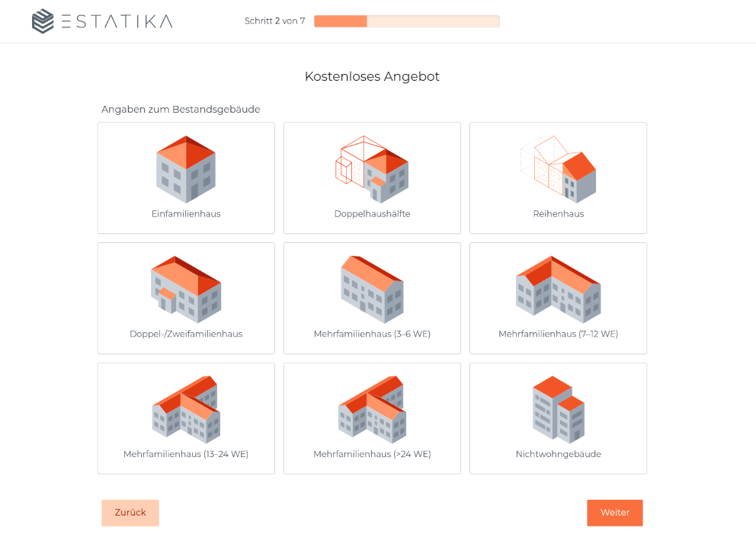Click the Mehrfamilienhaus (3–6 WE) label
The image size is (756, 544).
point(372,334)
